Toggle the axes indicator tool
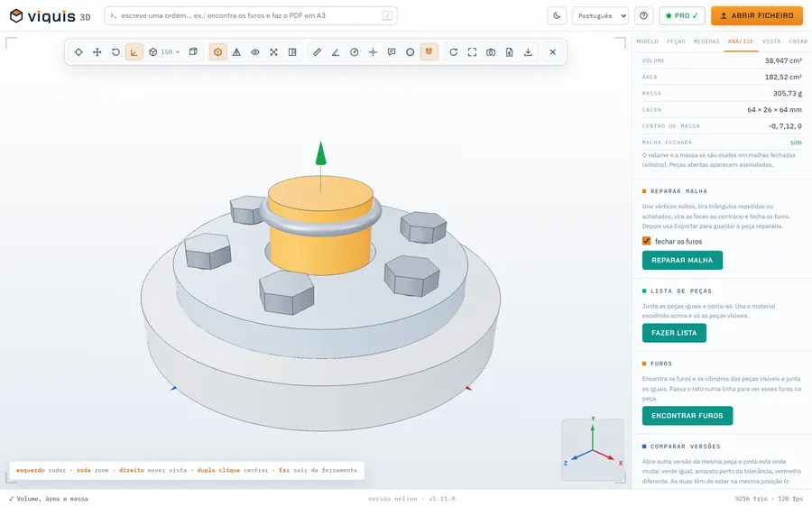The width and height of the screenshot is (812, 507). [x=134, y=51]
